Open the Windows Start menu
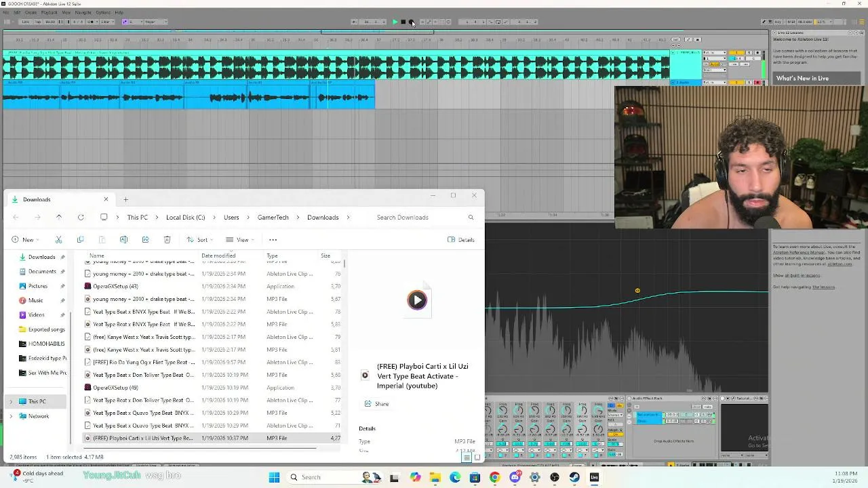The height and width of the screenshot is (488, 868). coord(274,477)
